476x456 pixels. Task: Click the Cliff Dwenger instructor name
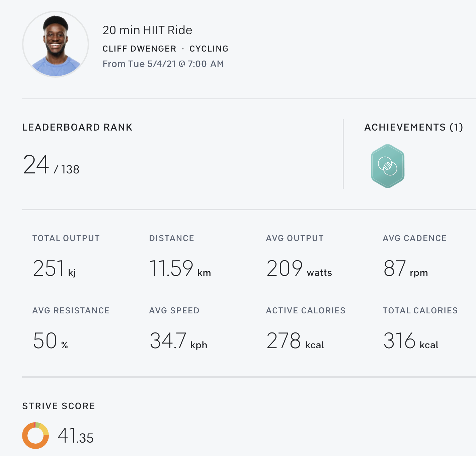click(x=139, y=49)
